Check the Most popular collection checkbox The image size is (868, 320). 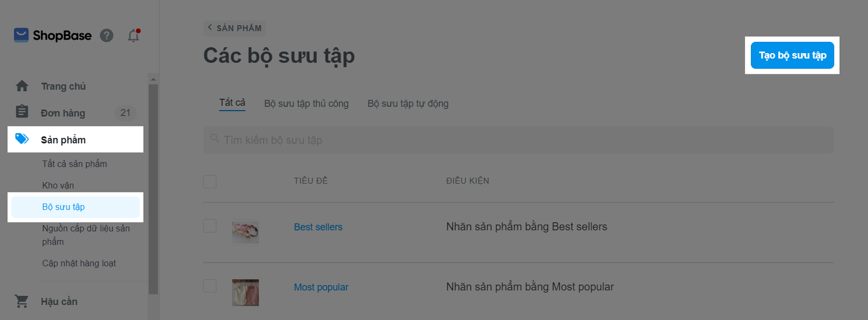210,286
